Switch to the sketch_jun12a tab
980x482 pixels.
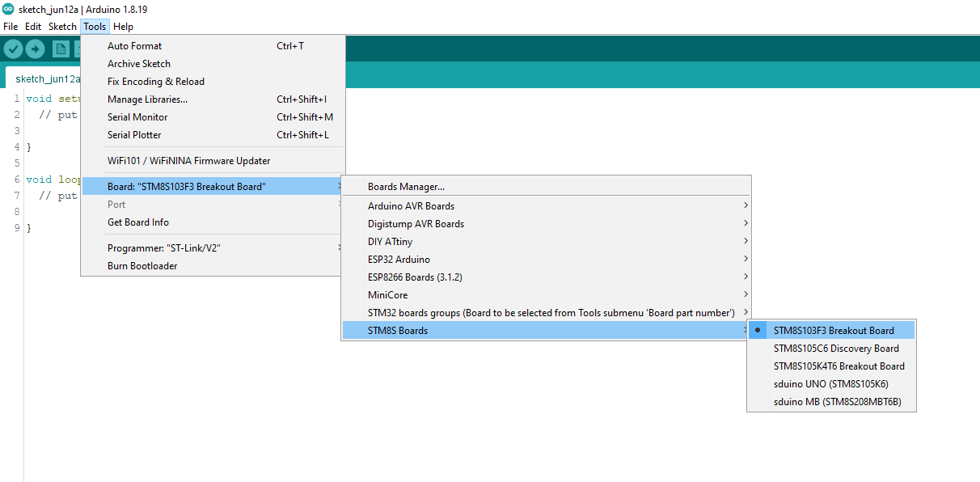click(x=45, y=78)
